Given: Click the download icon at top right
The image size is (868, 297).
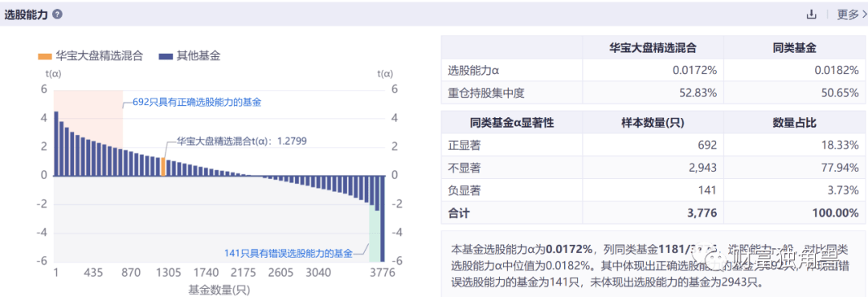Looking at the screenshot, I should 812,15.
